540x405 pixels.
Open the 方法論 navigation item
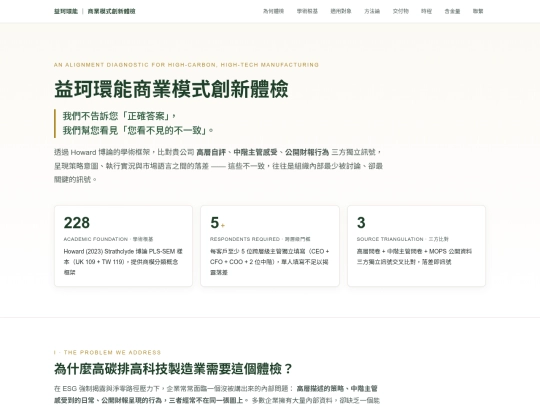[x=372, y=11]
